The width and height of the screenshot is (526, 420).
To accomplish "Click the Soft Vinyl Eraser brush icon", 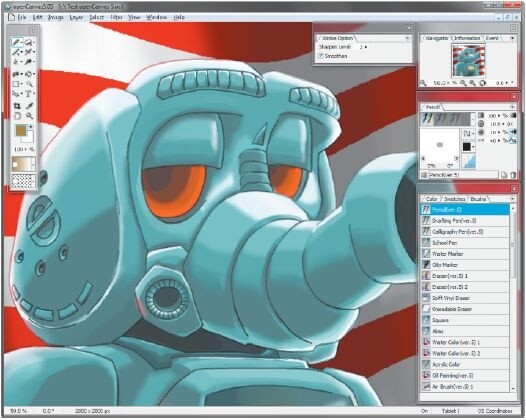I will 426,298.
